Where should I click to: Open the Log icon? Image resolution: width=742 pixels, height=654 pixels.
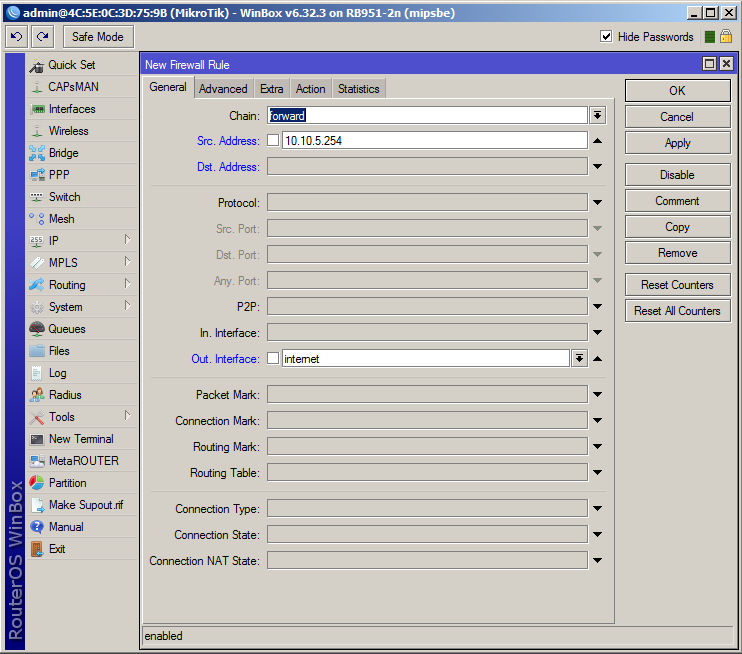[x=36, y=373]
